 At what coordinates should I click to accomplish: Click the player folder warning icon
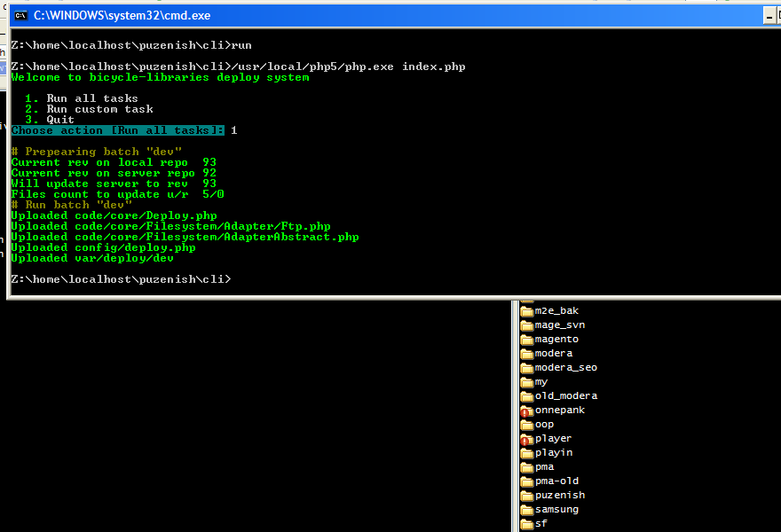(x=526, y=439)
